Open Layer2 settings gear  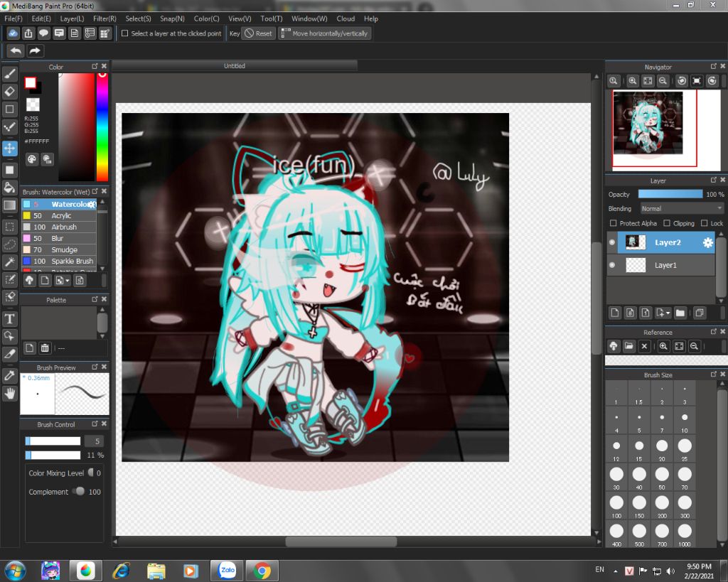pyautogui.click(x=707, y=243)
